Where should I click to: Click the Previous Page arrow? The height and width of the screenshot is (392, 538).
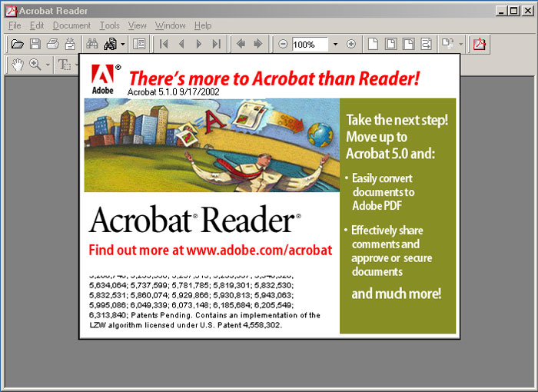(181, 44)
